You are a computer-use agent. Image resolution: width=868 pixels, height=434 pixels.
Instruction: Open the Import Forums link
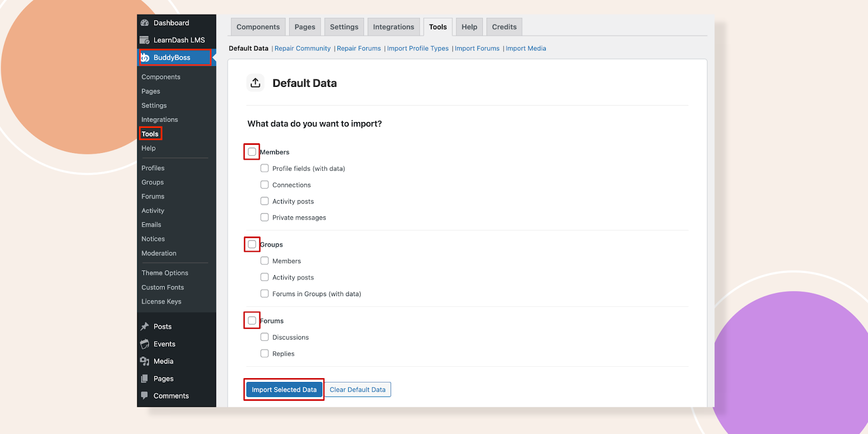[477, 48]
